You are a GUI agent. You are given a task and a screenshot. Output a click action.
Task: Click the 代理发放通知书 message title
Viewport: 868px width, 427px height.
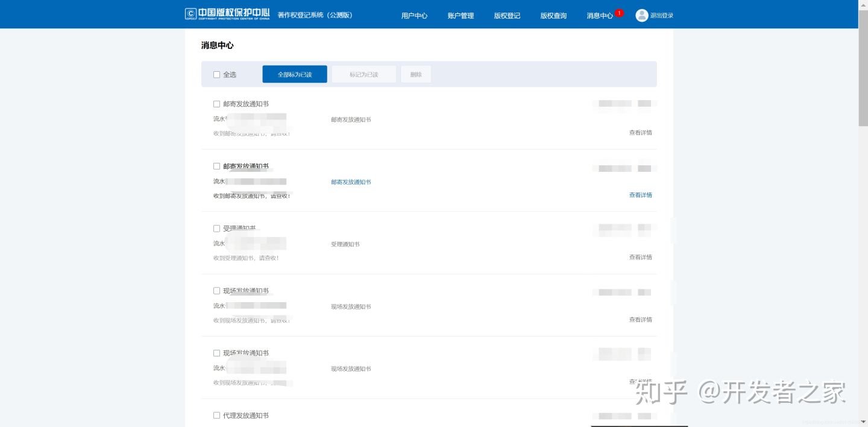[246, 416]
